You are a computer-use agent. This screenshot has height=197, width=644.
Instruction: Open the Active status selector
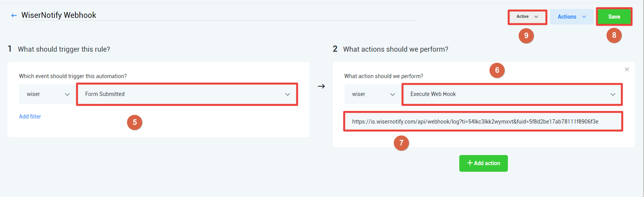527,17
